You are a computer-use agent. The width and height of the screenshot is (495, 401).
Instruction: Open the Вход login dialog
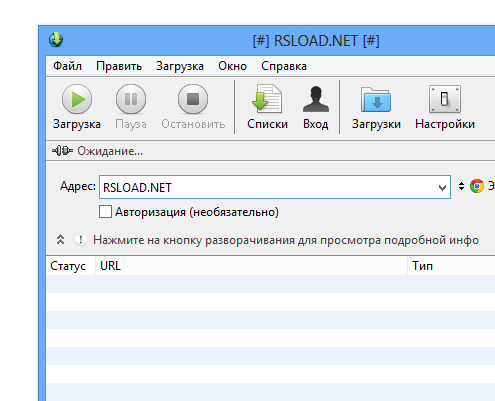pos(316,107)
